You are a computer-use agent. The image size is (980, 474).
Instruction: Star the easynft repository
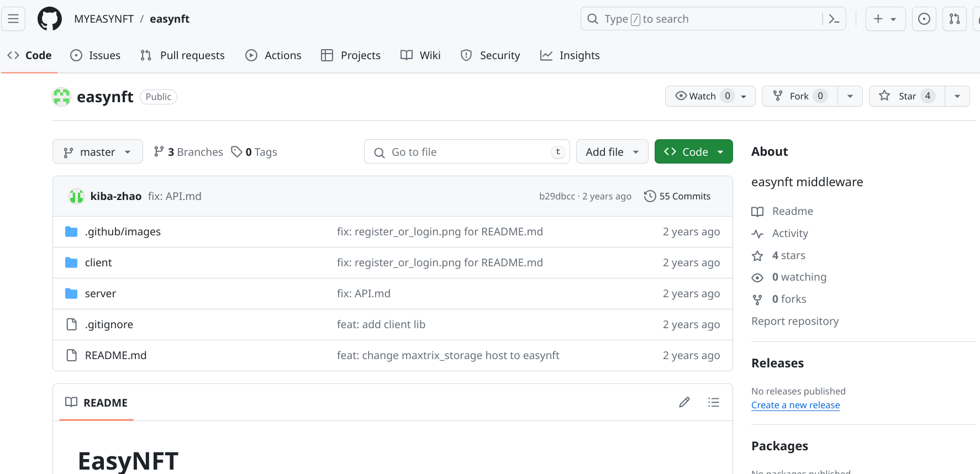pyautogui.click(x=907, y=96)
